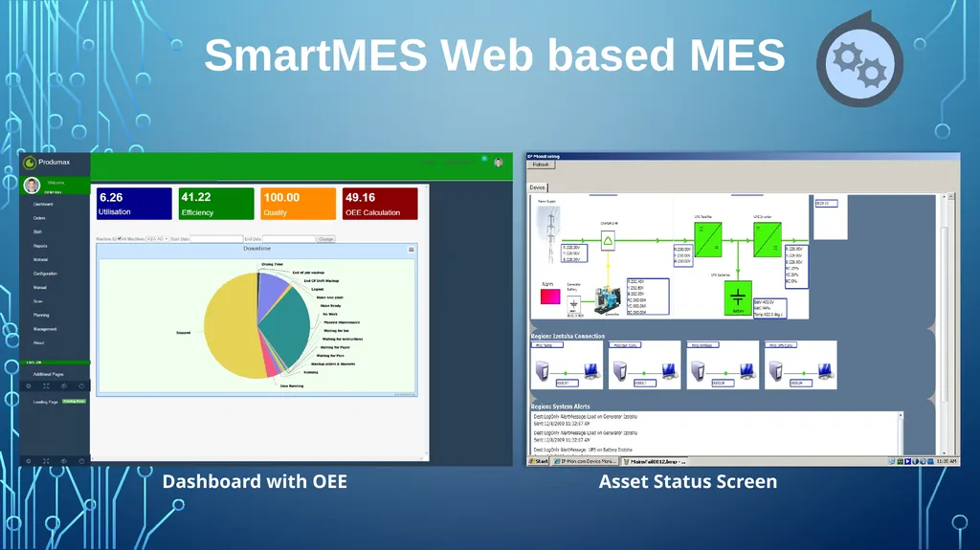Screen dimensions: 980x550
Task: Select the MainsFail0012.bmp taskbar item
Action: (655, 461)
